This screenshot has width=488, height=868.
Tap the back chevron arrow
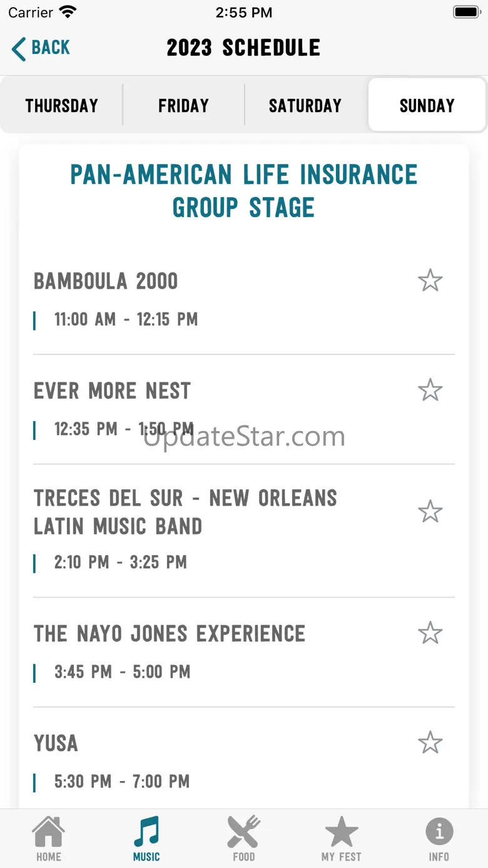pyautogui.click(x=19, y=48)
